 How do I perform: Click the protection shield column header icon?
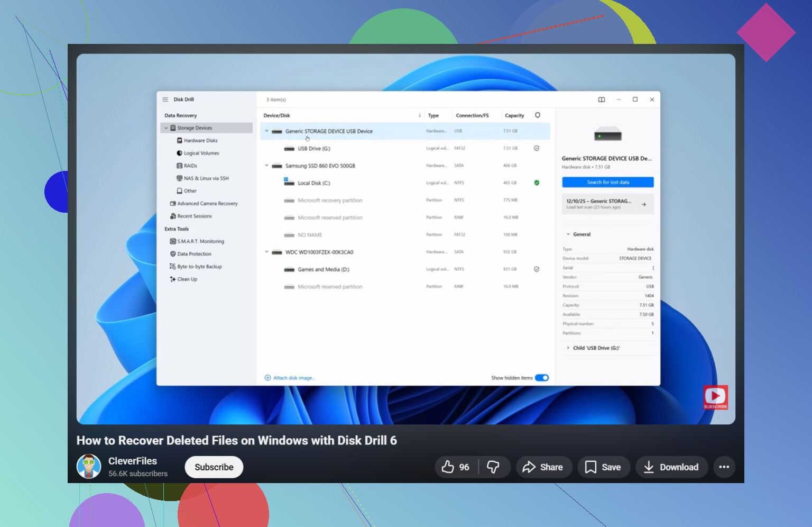pos(538,115)
